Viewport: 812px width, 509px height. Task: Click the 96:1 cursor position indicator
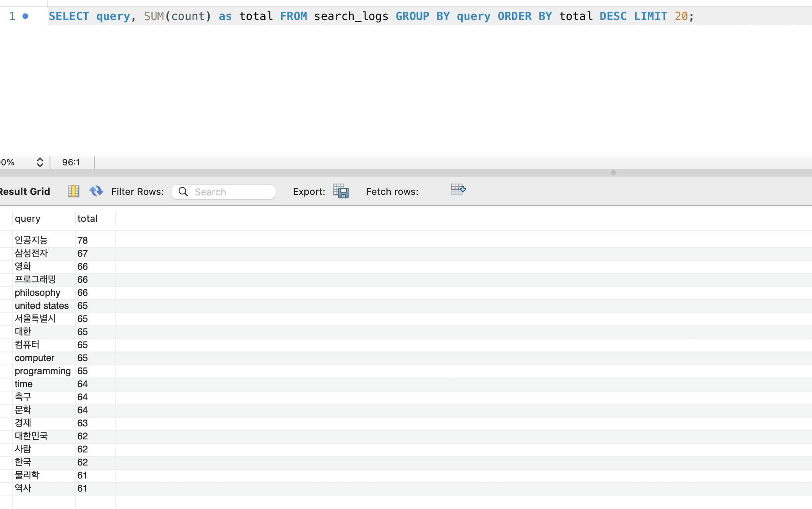pos(71,162)
